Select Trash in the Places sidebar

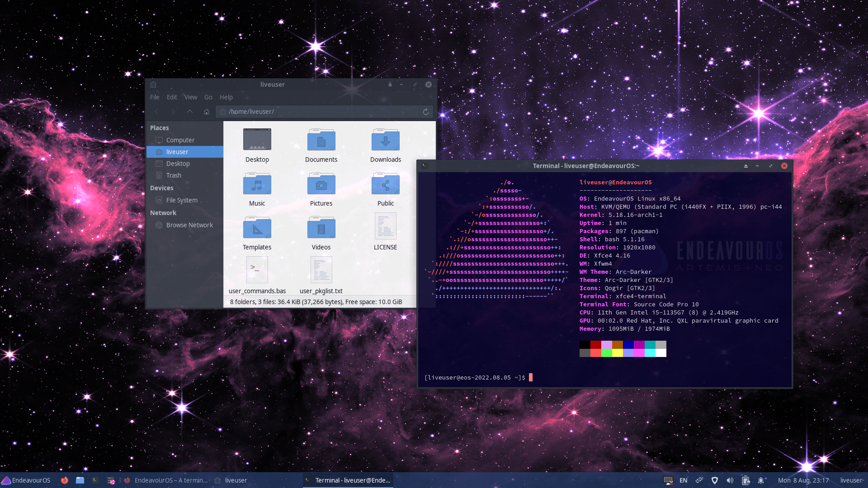click(x=185, y=175)
